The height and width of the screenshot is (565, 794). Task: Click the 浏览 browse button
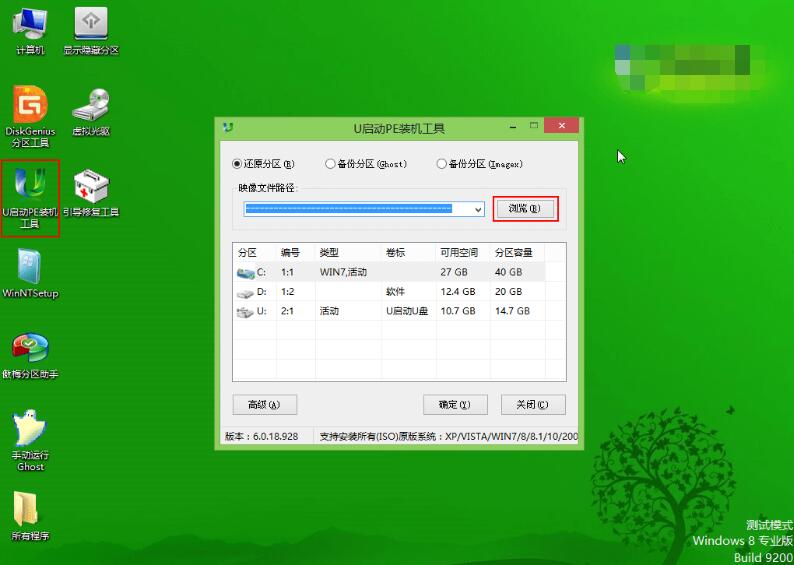pyautogui.click(x=525, y=209)
